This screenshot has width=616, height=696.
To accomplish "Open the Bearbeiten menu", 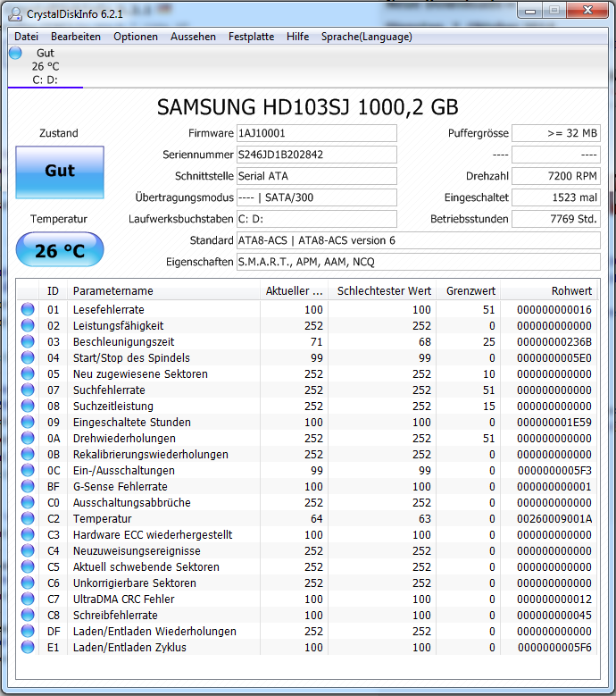I will [76, 37].
